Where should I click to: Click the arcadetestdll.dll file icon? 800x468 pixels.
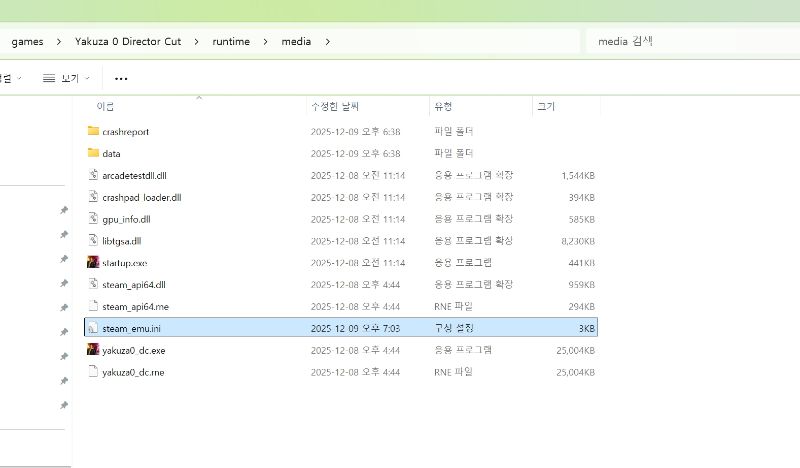93,175
